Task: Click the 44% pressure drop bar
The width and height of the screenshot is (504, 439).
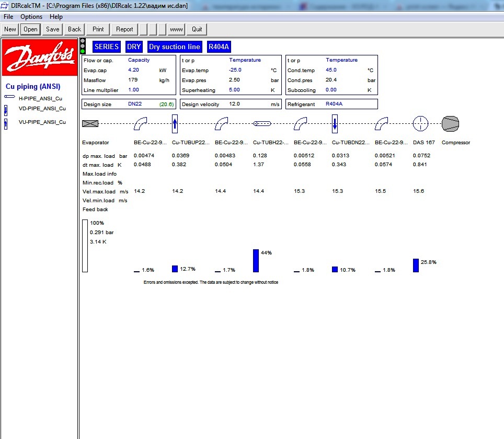Action: tap(256, 261)
